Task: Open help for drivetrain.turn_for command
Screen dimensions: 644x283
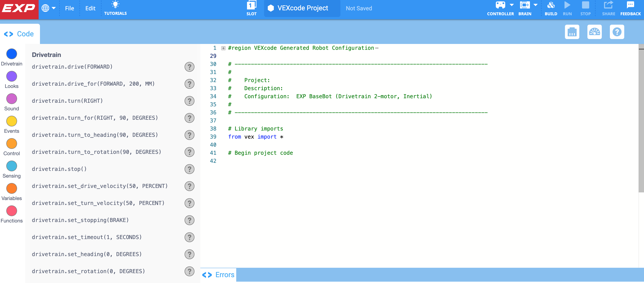Action: 189,118
